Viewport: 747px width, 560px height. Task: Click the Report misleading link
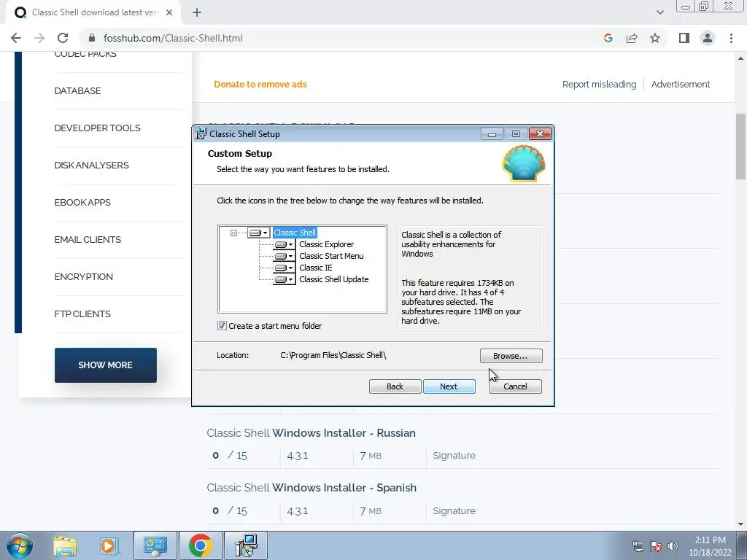pos(600,85)
